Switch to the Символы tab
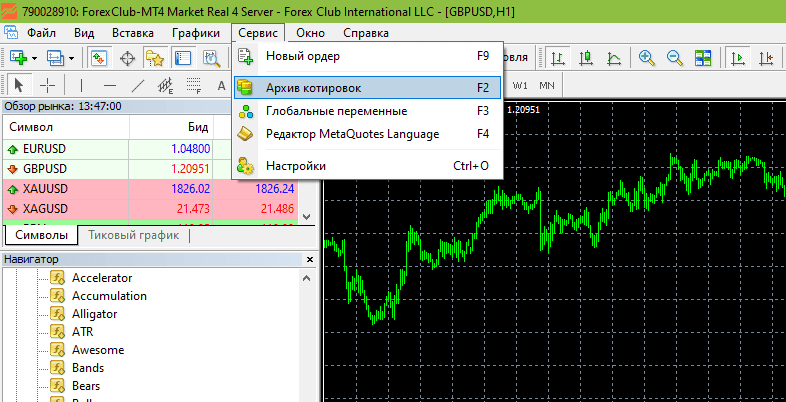This screenshot has width=786, height=402. tap(42, 235)
